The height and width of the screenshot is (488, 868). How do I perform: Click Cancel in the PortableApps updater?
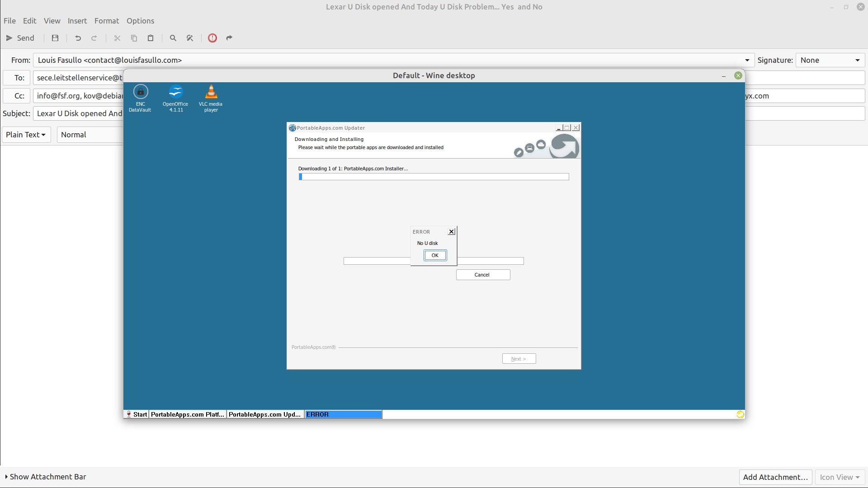pyautogui.click(x=483, y=275)
